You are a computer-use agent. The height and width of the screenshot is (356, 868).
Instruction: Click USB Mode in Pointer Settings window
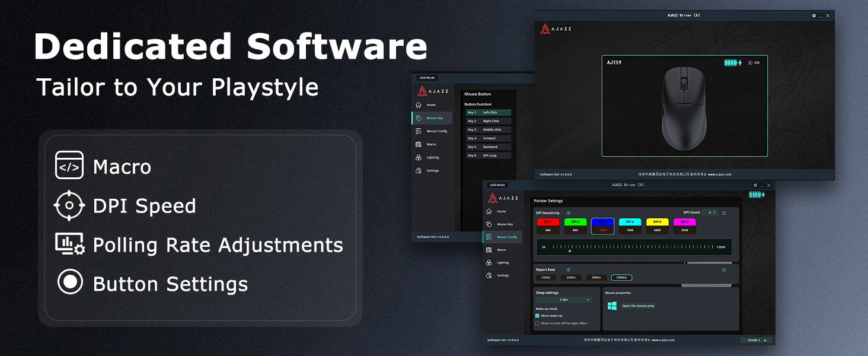pos(498,185)
